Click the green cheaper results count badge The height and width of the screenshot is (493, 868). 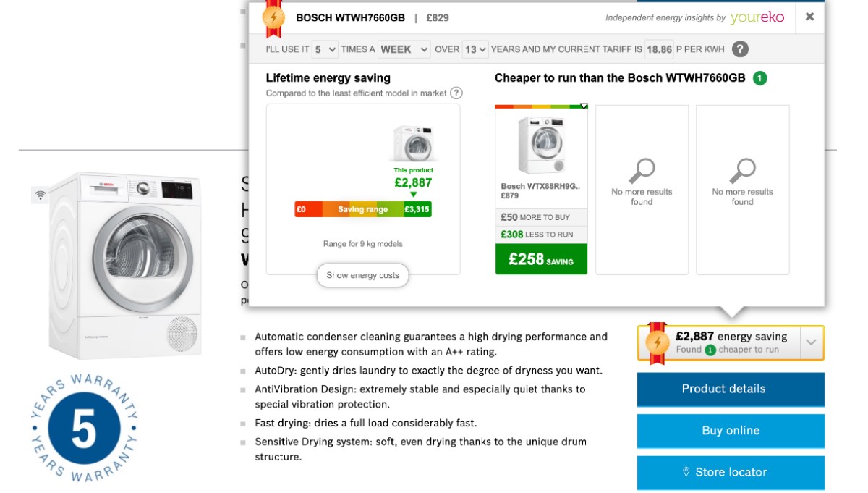(759, 77)
